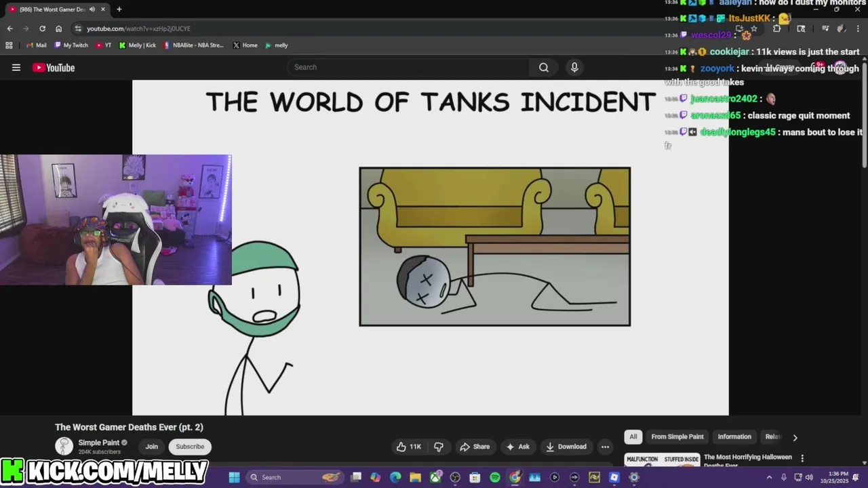868x488 pixels.
Task: Open Settings gear from taskbar
Action: (634, 477)
